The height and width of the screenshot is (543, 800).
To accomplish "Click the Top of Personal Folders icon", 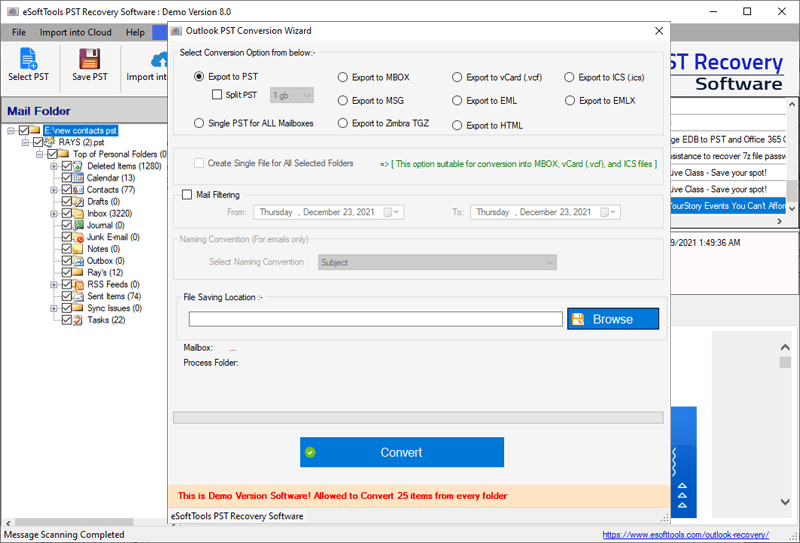I will (64, 154).
